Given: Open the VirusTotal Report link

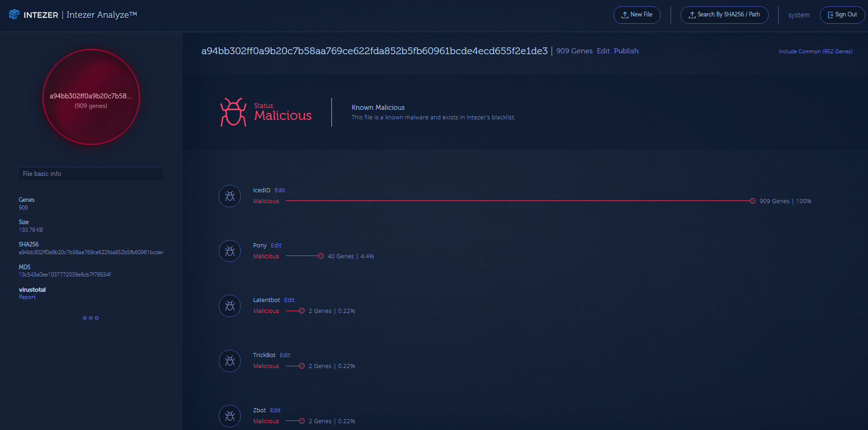Looking at the screenshot, I should tap(27, 297).
